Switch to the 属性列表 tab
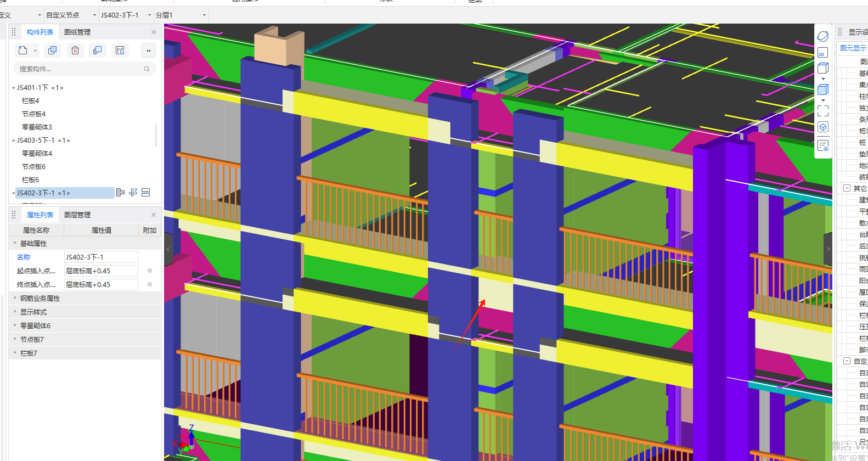 pyautogui.click(x=40, y=215)
